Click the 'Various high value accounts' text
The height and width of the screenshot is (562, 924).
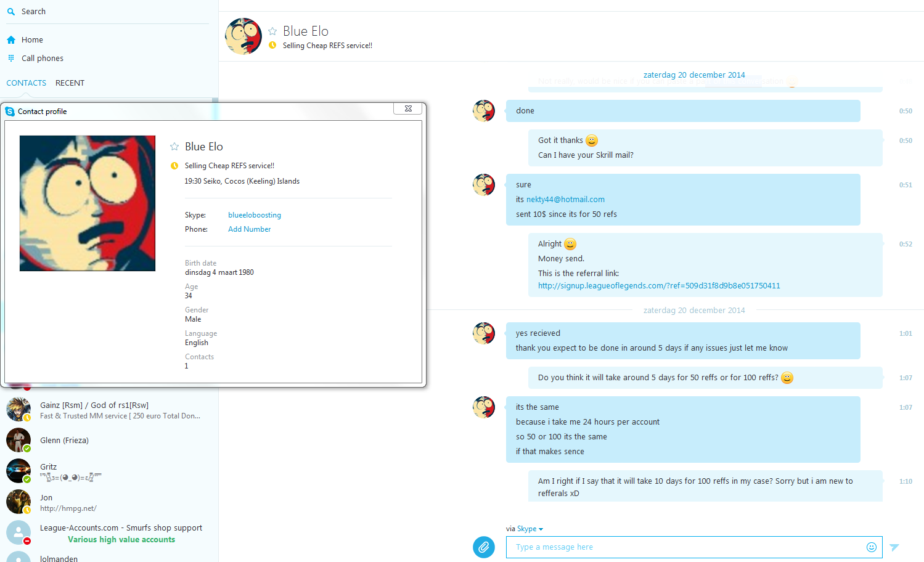point(121,539)
